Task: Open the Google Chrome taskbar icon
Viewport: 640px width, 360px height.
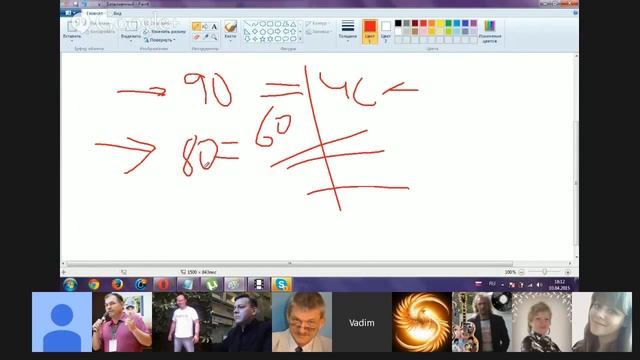Action: pos(94,284)
